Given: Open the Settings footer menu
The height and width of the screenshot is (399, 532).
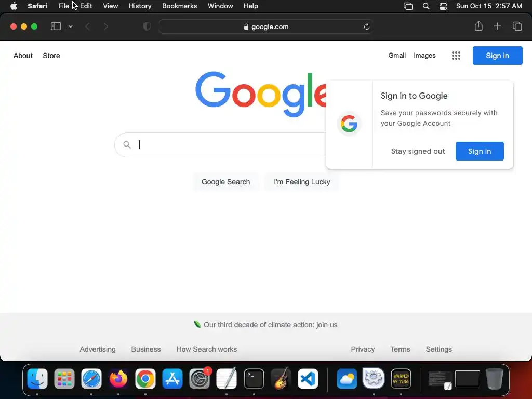Looking at the screenshot, I should tap(438, 349).
